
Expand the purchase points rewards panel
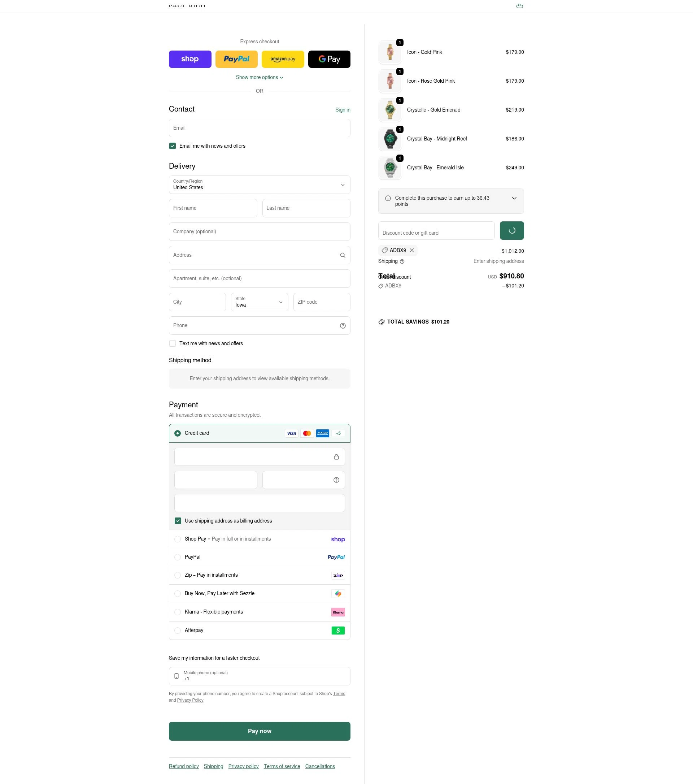click(x=514, y=198)
